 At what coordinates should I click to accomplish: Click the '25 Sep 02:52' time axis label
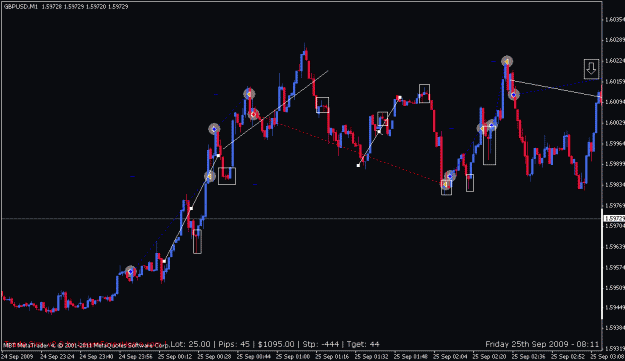(568, 356)
